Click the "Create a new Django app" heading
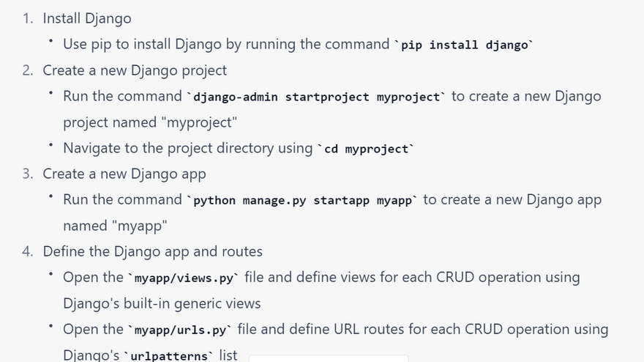The image size is (644, 362). (124, 174)
